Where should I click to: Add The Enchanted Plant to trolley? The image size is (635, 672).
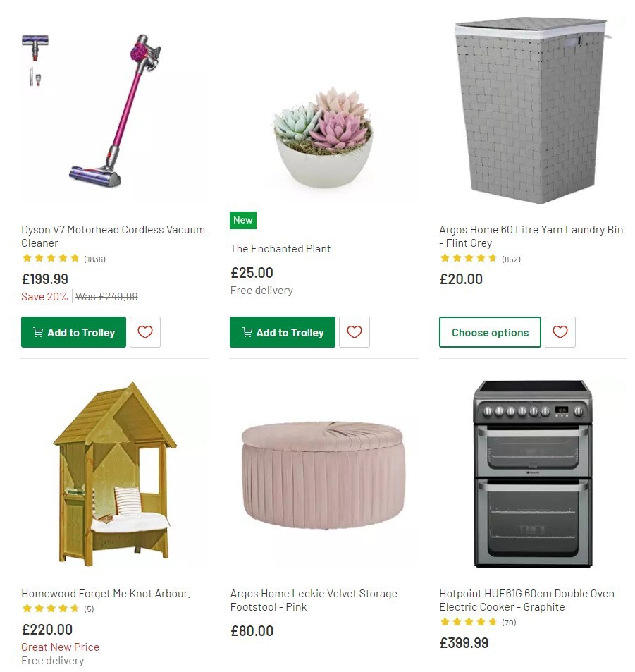tap(282, 332)
